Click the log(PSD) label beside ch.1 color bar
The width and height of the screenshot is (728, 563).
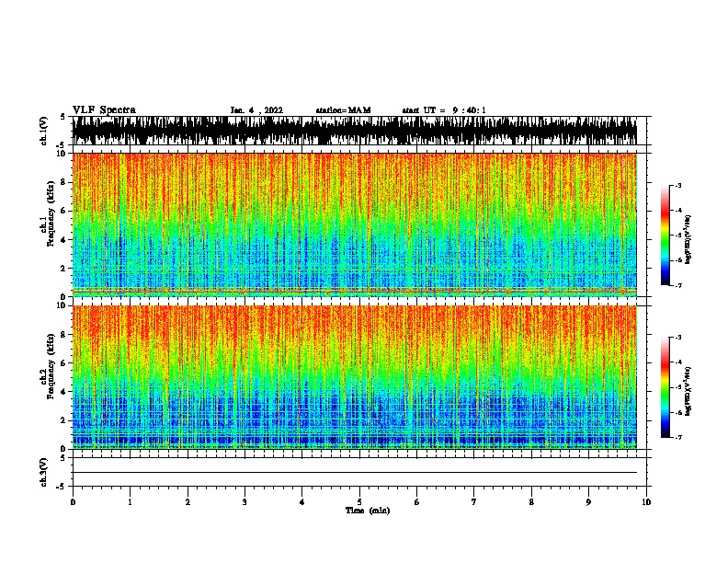[x=688, y=240]
